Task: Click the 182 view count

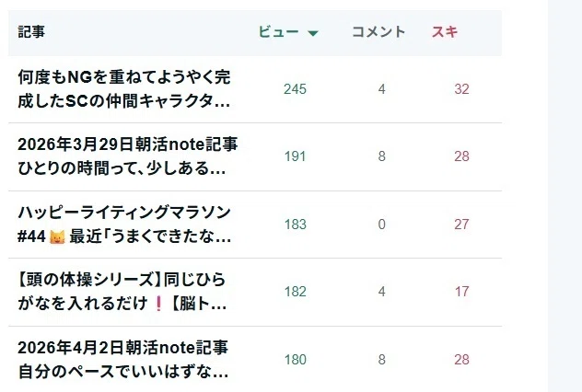Action: click(x=295, y=292)
